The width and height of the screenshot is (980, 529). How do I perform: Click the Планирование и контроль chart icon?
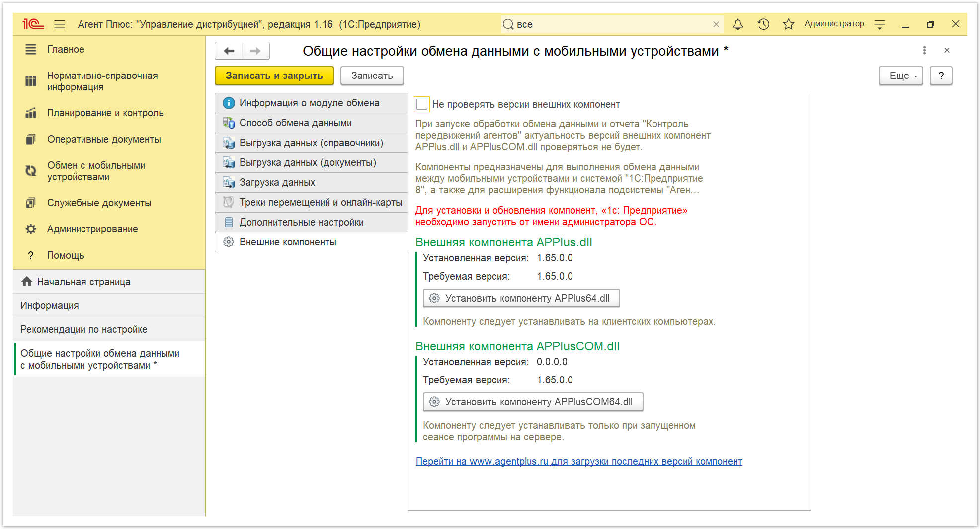(x=31, y=113)
